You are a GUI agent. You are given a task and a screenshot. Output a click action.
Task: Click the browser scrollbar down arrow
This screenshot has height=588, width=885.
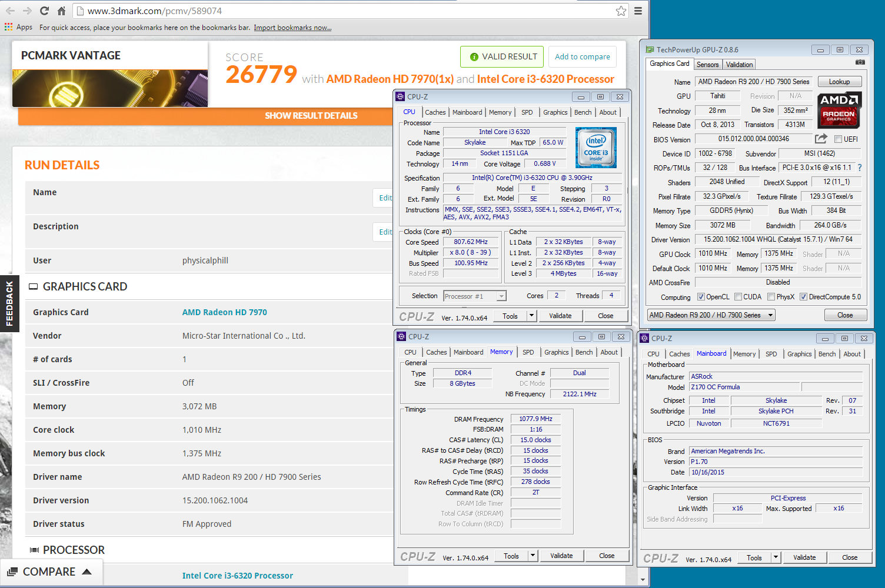pos(643,580)
